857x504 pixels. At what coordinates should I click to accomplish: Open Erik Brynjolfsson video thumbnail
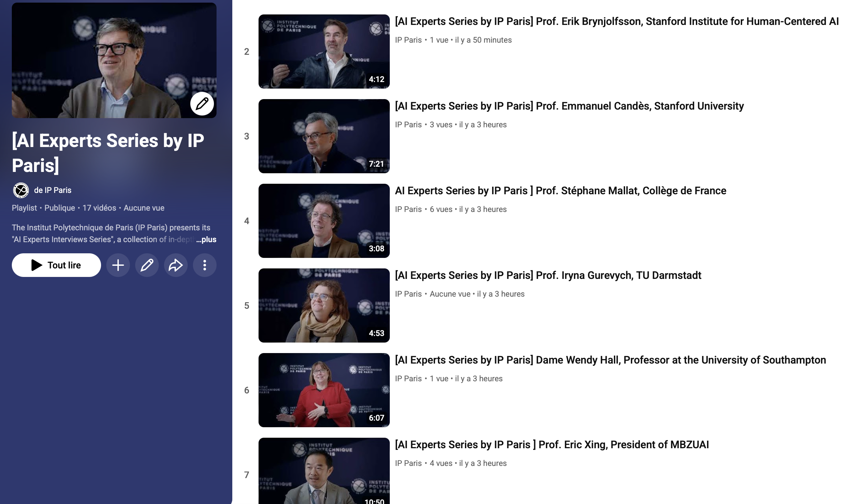pos(324,52)
